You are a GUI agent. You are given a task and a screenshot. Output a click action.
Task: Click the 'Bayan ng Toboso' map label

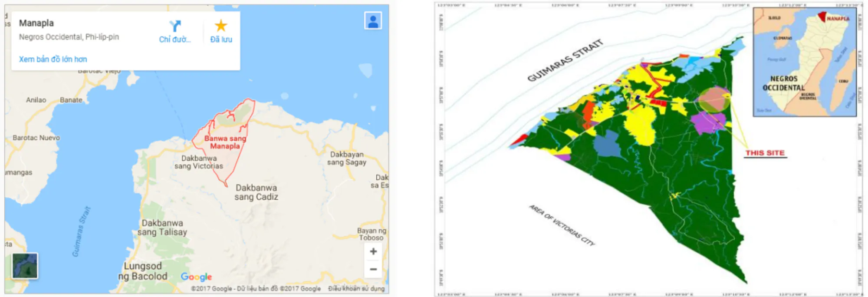pyautogui.click(x=372, y=234)
